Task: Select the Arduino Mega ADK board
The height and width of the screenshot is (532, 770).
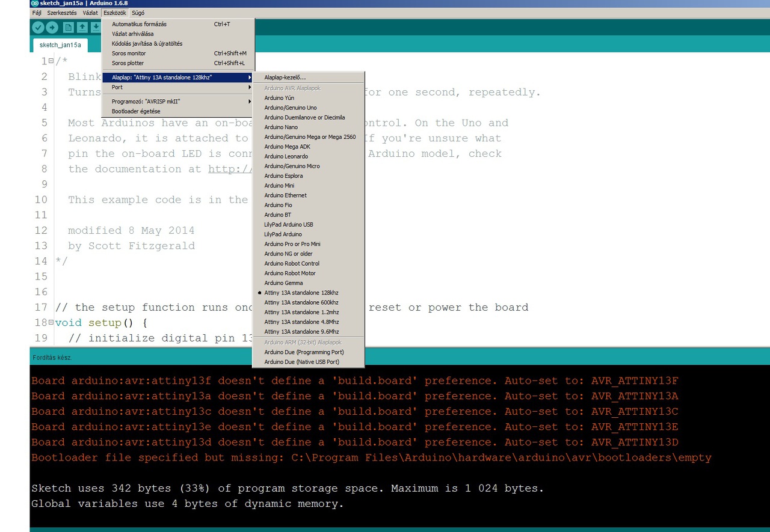Action: pos(309,147)
